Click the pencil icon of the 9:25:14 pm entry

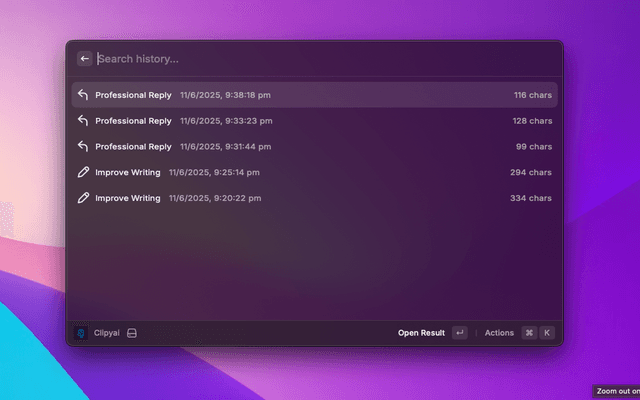(84, 172)
